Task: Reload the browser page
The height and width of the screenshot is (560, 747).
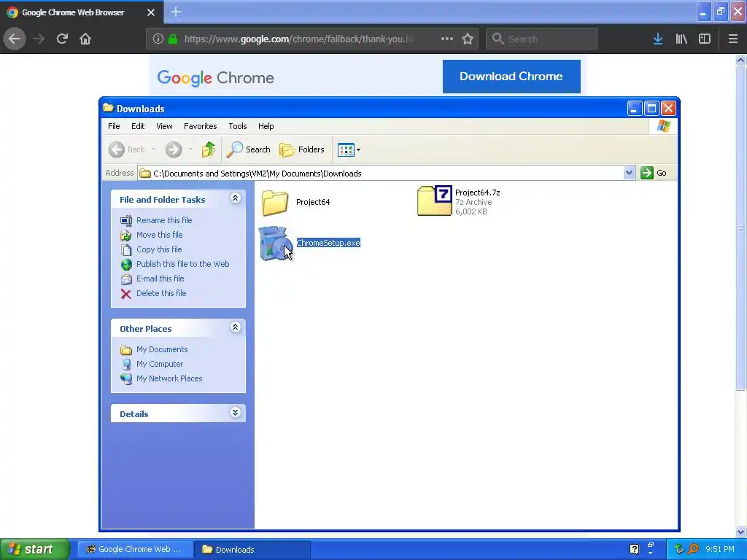Action: [62, 39]
